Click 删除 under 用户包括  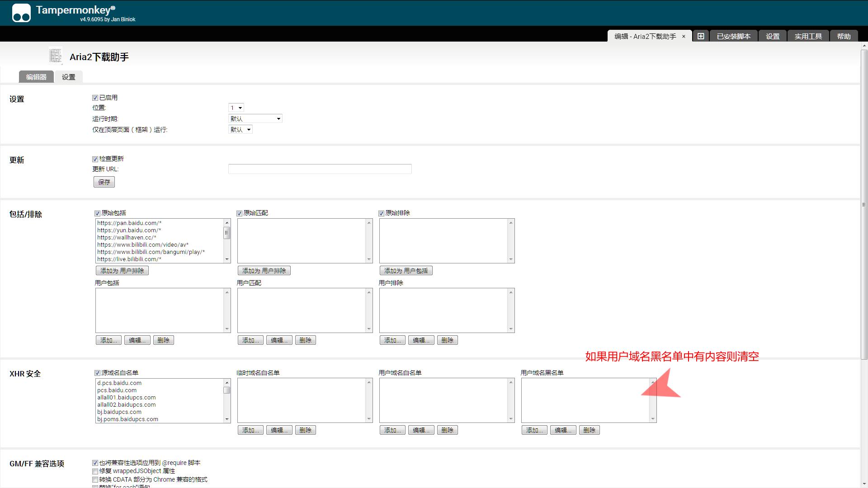click(164, 340)
